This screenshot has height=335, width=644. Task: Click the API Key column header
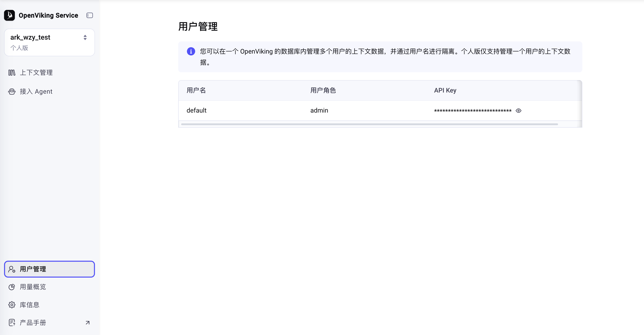445,90
